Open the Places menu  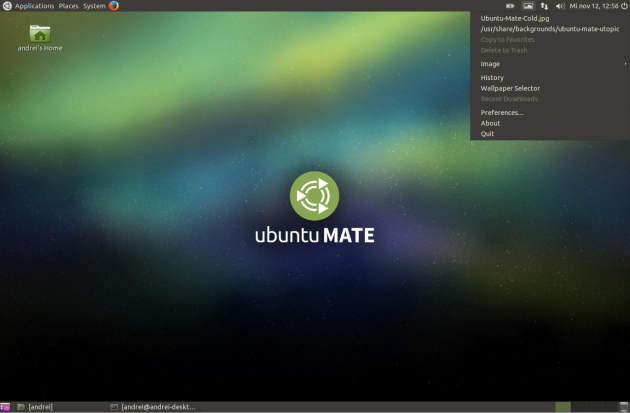(68, 6)
